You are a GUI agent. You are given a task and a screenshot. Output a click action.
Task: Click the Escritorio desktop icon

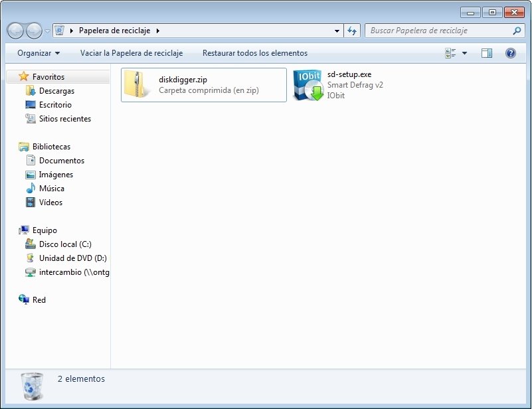click(31, 104)
